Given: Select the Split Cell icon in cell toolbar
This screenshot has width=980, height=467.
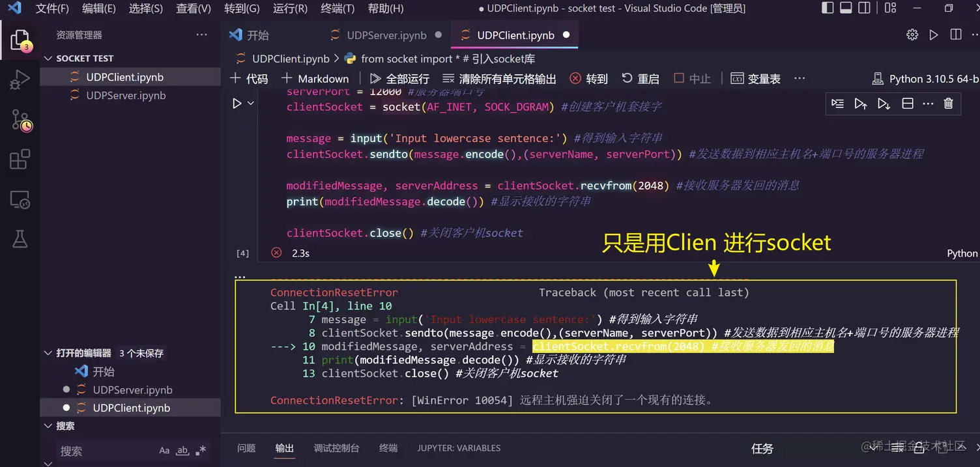Looking at the screenshot, I should 907,104.
